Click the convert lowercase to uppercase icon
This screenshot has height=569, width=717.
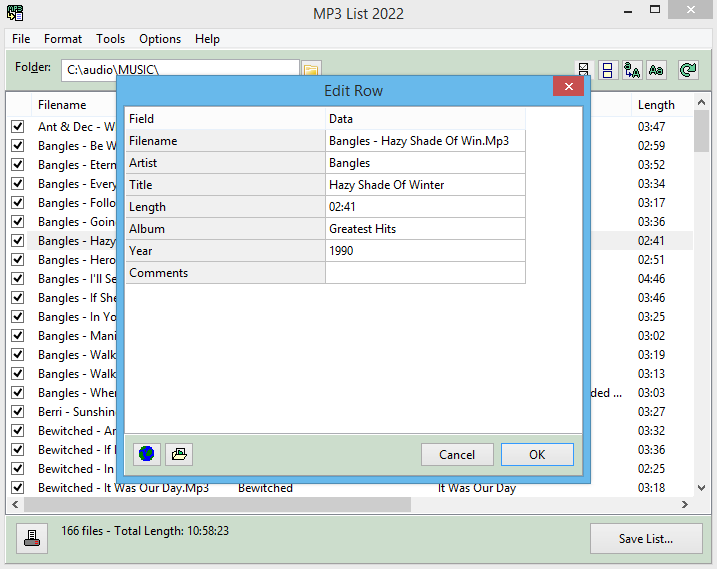pyautogui.click(x=632, y=70)
